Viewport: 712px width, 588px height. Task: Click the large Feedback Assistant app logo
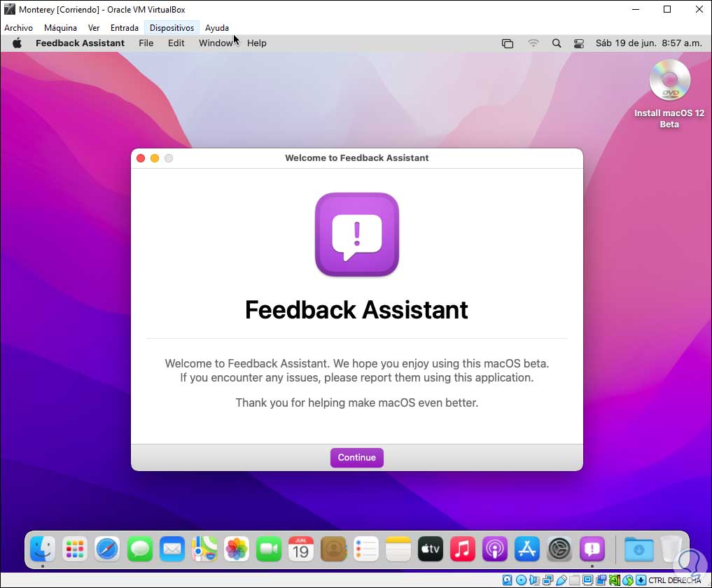[x=357, y=234]
